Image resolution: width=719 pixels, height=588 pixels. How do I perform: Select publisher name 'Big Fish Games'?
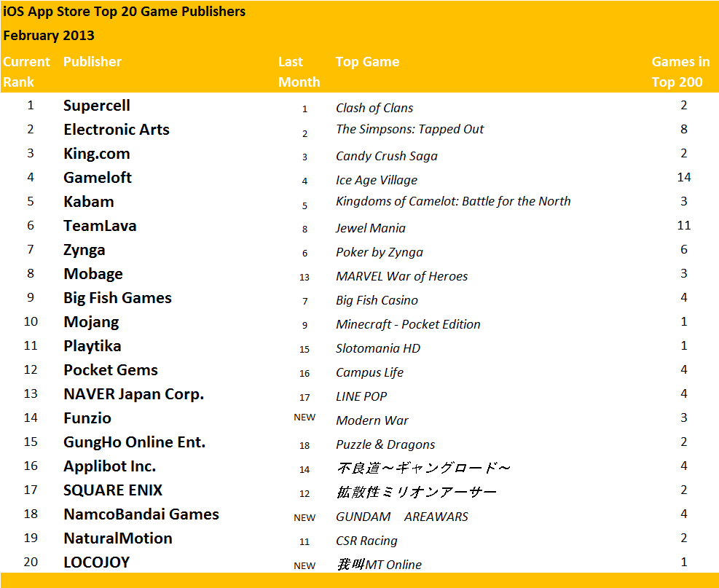coord(117,298)
